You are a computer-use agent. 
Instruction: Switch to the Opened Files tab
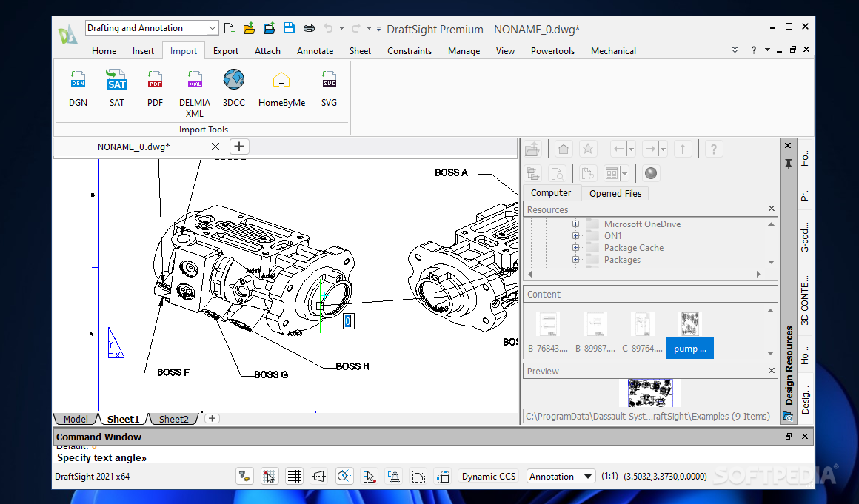tap(615, 193)
